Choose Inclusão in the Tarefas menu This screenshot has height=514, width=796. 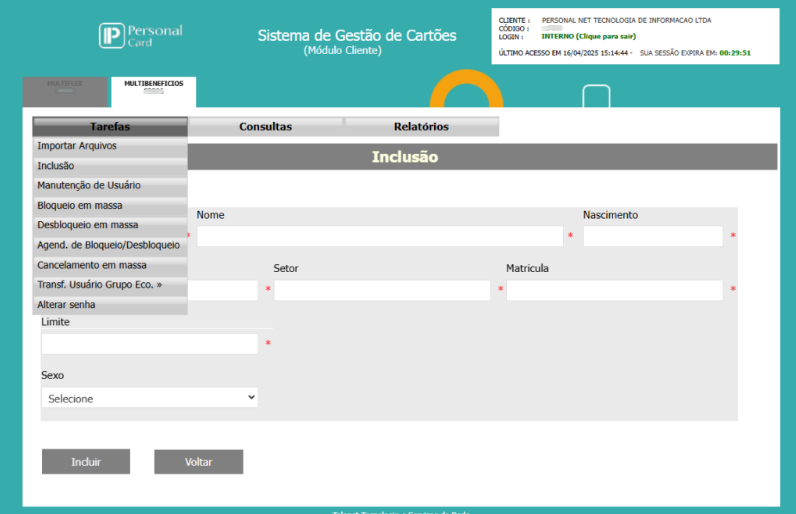tap(110, 166)
